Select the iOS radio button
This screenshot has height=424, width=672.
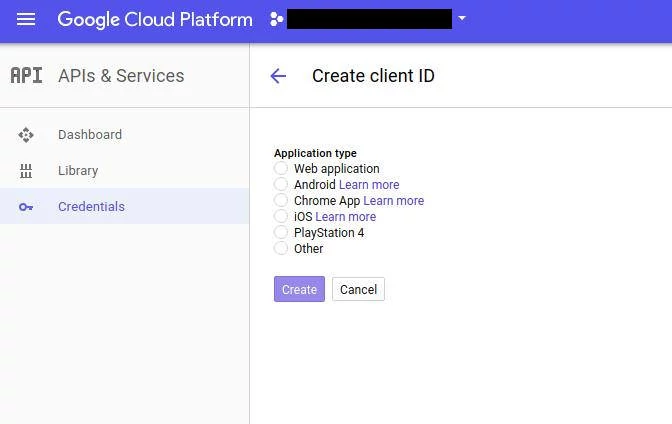coord(281,216)
